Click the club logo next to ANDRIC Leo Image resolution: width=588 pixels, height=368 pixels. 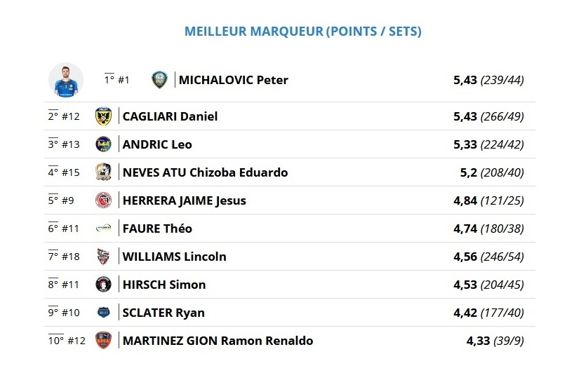[x=104, y=144]
